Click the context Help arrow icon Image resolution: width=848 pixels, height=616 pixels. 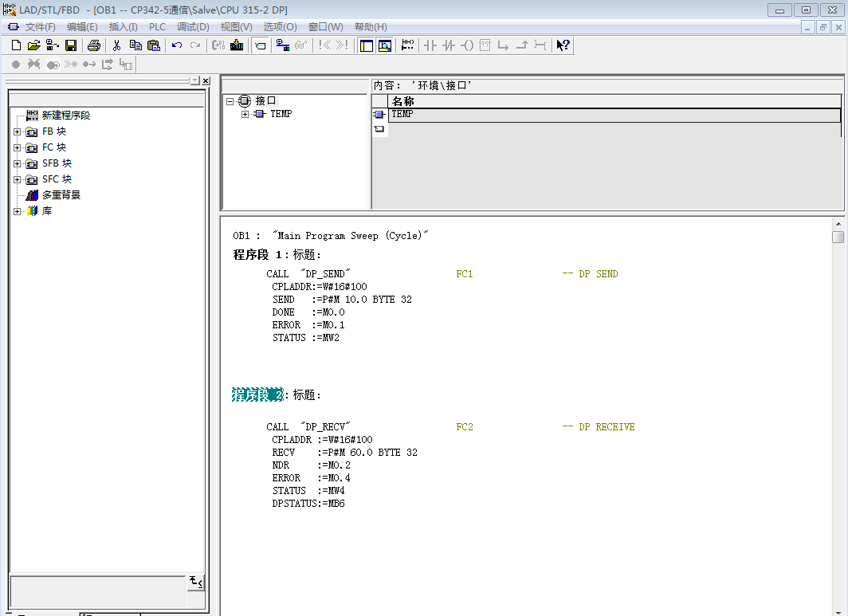coord(563,45)
